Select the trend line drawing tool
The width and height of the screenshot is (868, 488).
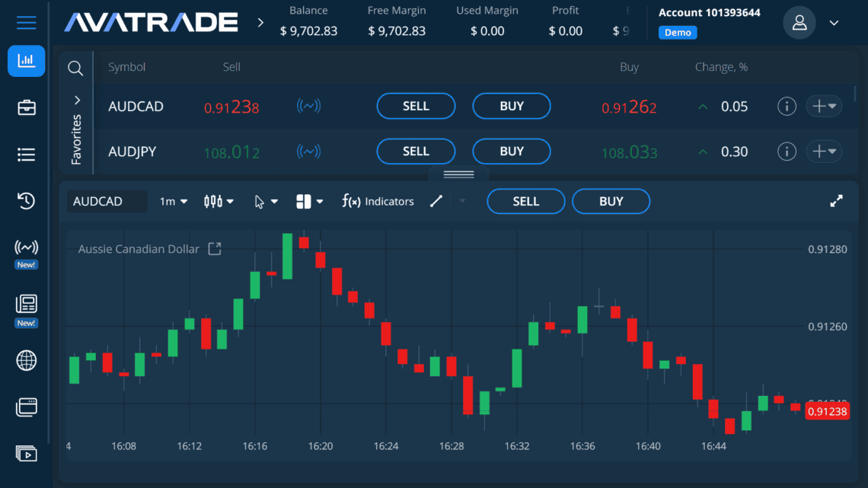(x=436, y=201)
